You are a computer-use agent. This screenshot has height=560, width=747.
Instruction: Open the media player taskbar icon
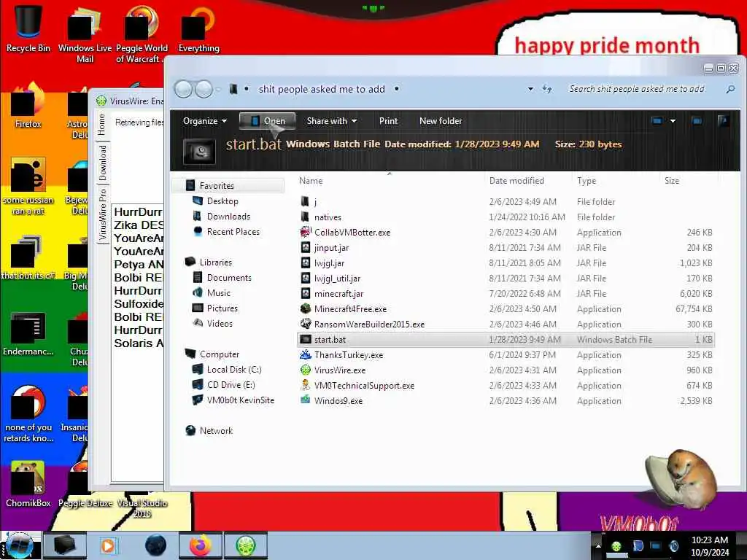[x=108, y=545]
